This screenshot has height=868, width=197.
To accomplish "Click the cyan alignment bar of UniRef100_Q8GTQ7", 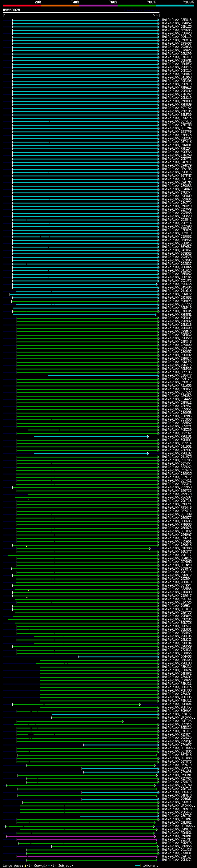I will tap(119, 816).
